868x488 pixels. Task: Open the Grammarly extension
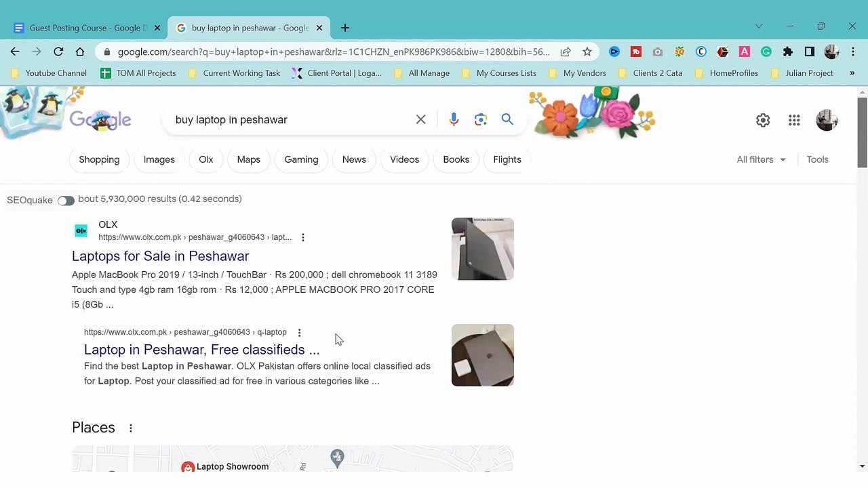pyautogui.click(x=766, y=52)
